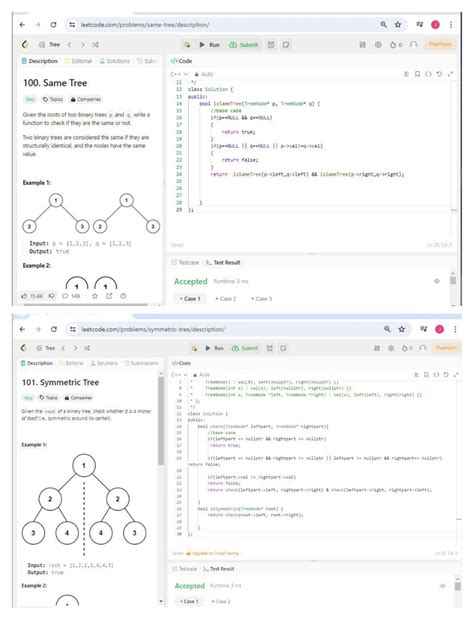Reset code icon in Same Tree editor
This screenshot has height=620, width=474.
tap(439, 74)
